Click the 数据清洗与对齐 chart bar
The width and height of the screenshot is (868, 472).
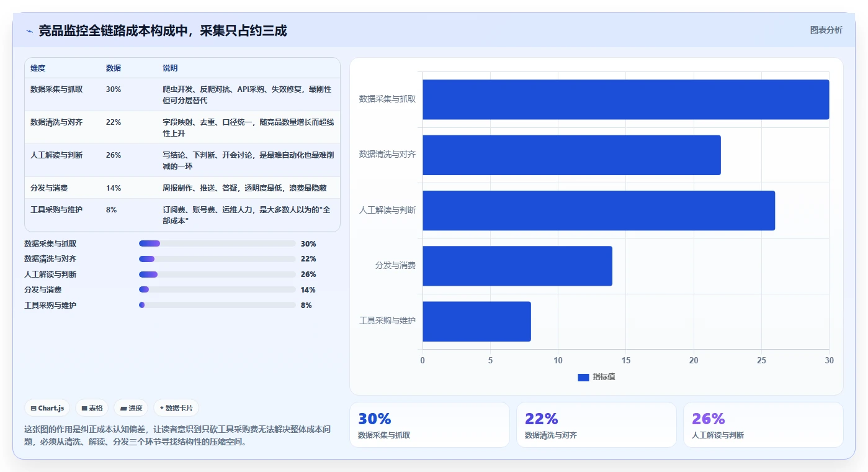pos(571,155)
